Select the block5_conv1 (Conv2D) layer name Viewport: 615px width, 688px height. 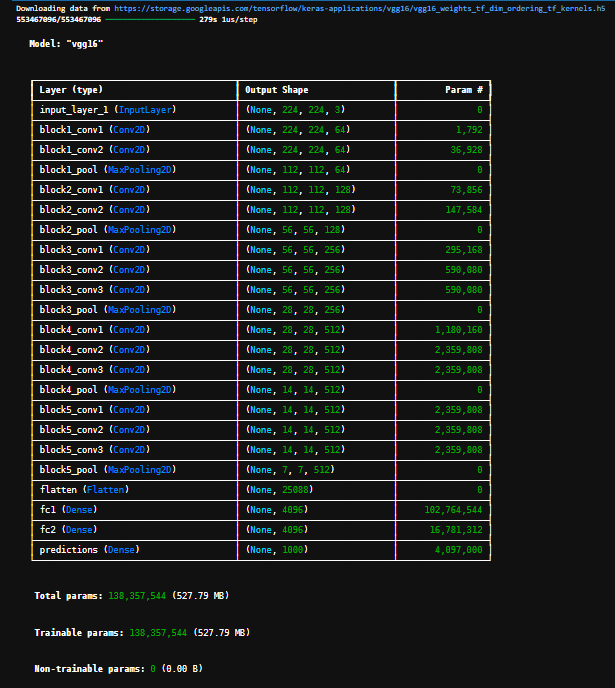pos(95,410)
